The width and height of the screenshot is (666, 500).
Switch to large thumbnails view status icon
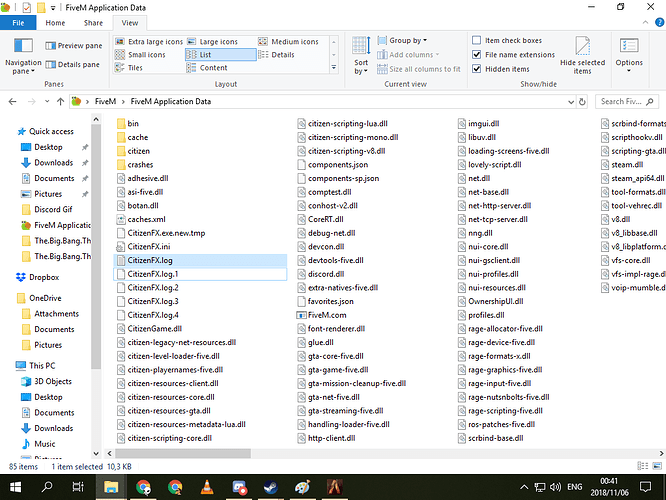pyautogui.click(x=657, y=466)
